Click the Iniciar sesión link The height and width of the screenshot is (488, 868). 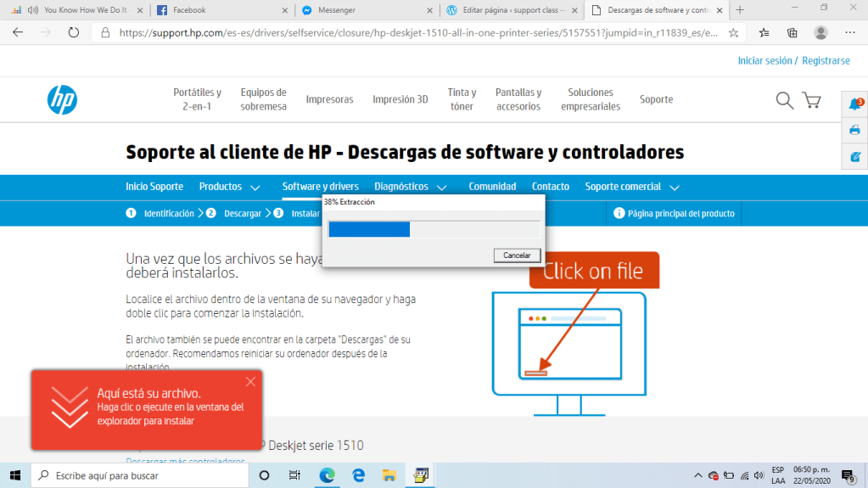point(764,61)
